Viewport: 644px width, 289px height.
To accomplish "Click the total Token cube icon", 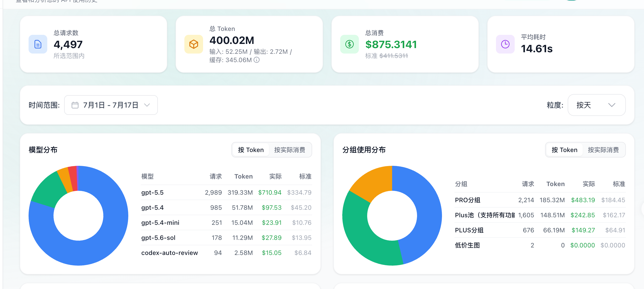I will click(194, 44).
